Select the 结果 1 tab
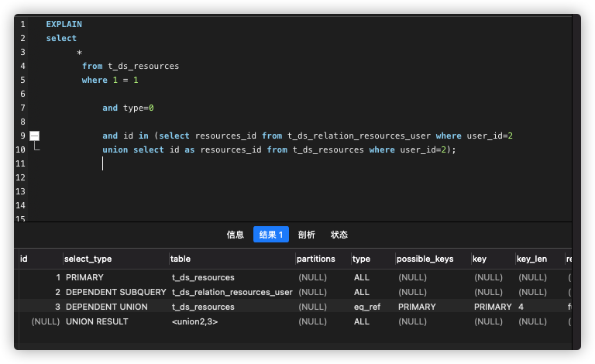This screenshot has height=364, width=595. 271,235
